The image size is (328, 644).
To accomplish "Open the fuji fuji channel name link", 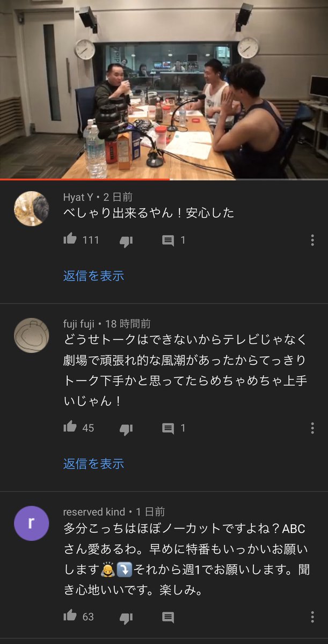I will coord(79,324).
